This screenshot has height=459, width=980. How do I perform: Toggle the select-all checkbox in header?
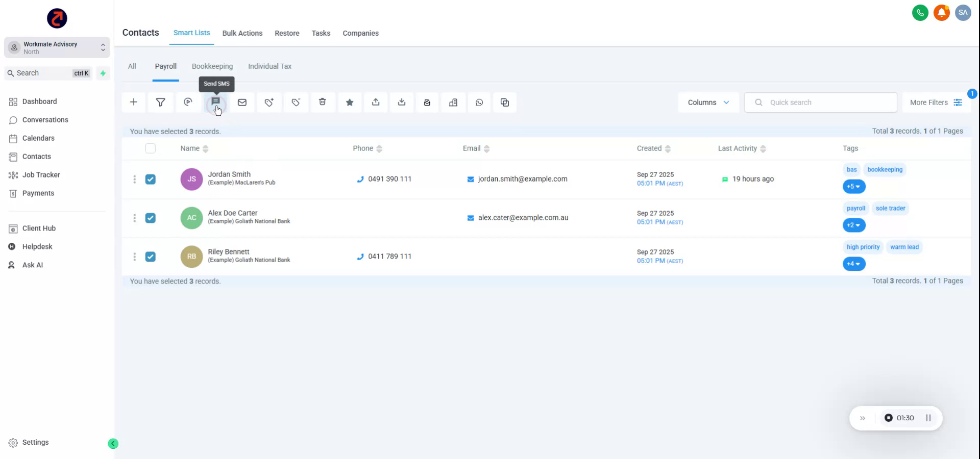tap(151, 148)
